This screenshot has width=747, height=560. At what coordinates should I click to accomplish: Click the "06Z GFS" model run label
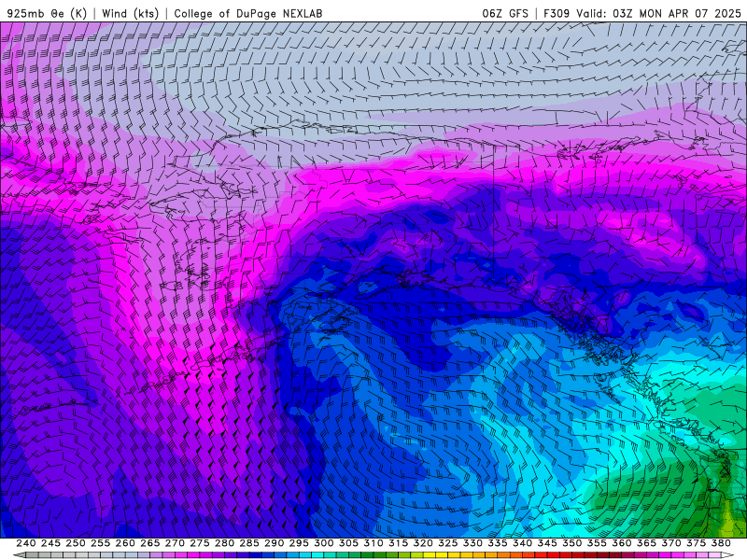505,13
